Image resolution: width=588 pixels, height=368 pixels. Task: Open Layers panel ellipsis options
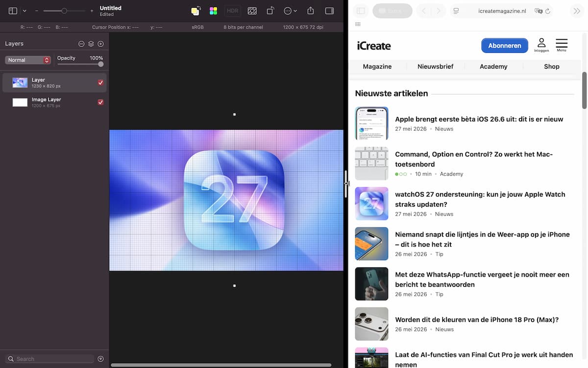click(x=81, y=44)
